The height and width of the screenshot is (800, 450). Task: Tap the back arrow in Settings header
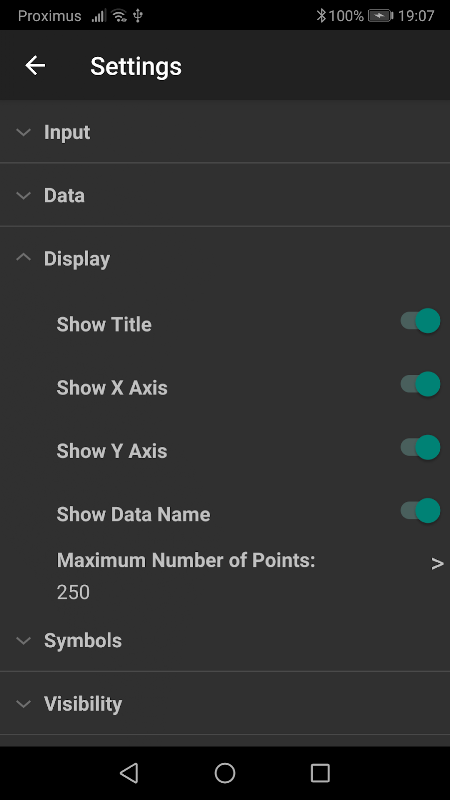[35, 65]
